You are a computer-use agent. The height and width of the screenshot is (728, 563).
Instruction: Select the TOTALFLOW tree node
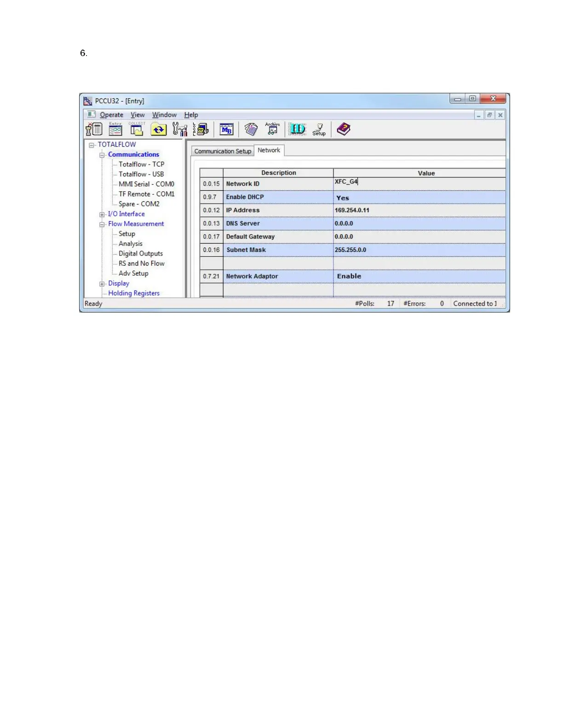tap(117, 144)
